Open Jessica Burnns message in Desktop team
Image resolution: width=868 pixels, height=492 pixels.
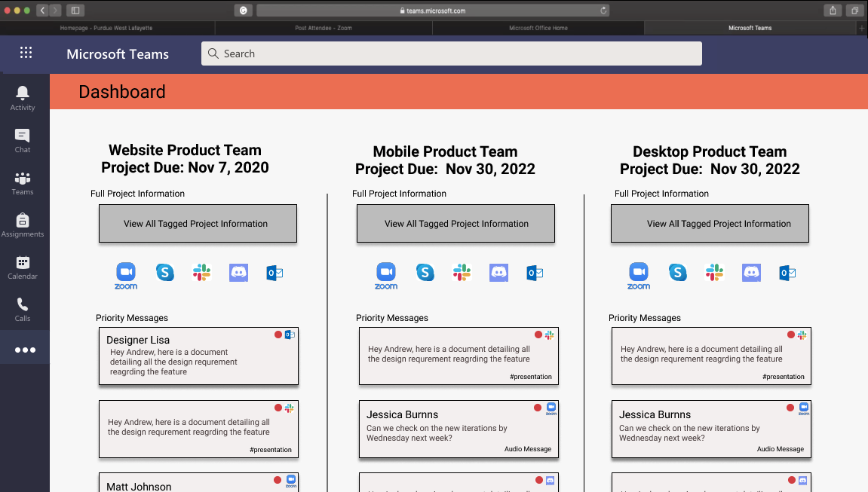(711, 429)
